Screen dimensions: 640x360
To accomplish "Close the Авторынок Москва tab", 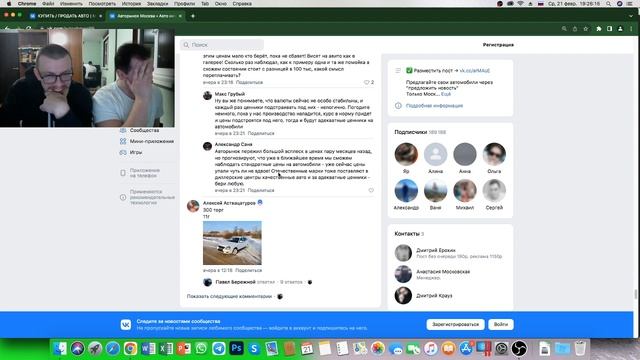I will (x=180, y=16).
